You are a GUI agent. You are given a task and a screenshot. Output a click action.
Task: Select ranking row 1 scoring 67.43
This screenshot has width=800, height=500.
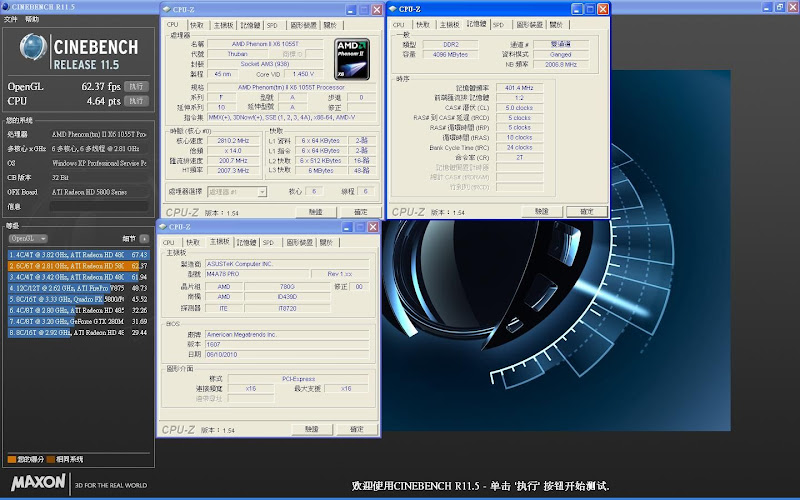click(x=79, y=255)
